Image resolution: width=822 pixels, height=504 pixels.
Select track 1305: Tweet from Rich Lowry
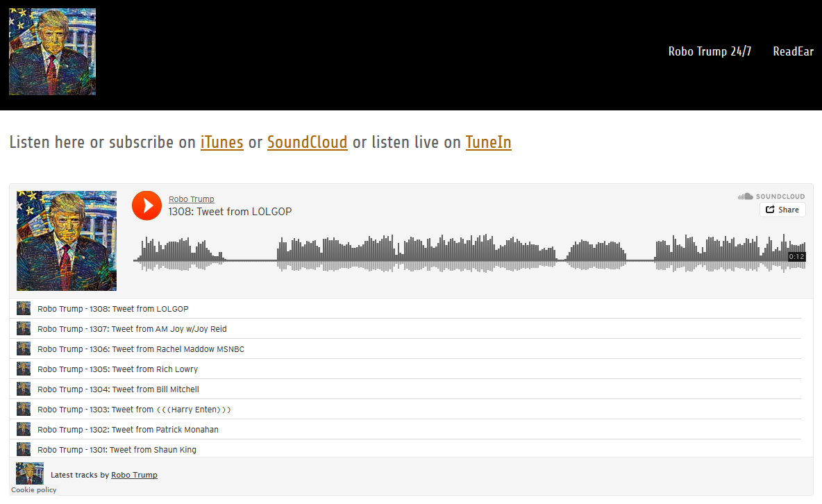point(405,369)
